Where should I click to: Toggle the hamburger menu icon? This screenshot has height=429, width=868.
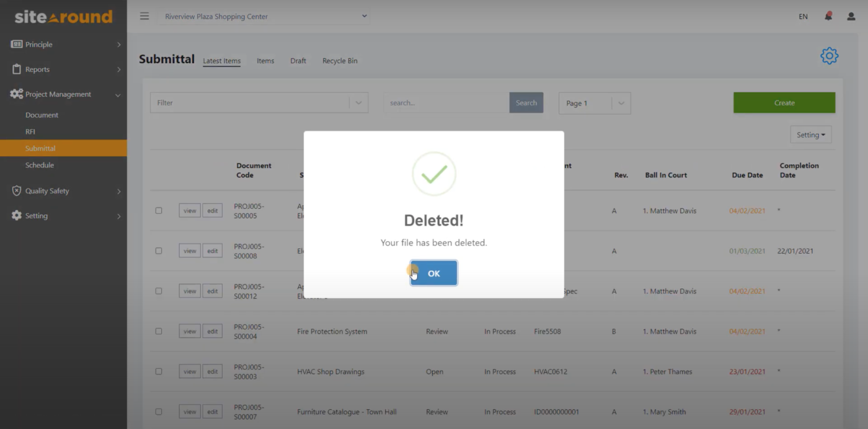(144, 16)
